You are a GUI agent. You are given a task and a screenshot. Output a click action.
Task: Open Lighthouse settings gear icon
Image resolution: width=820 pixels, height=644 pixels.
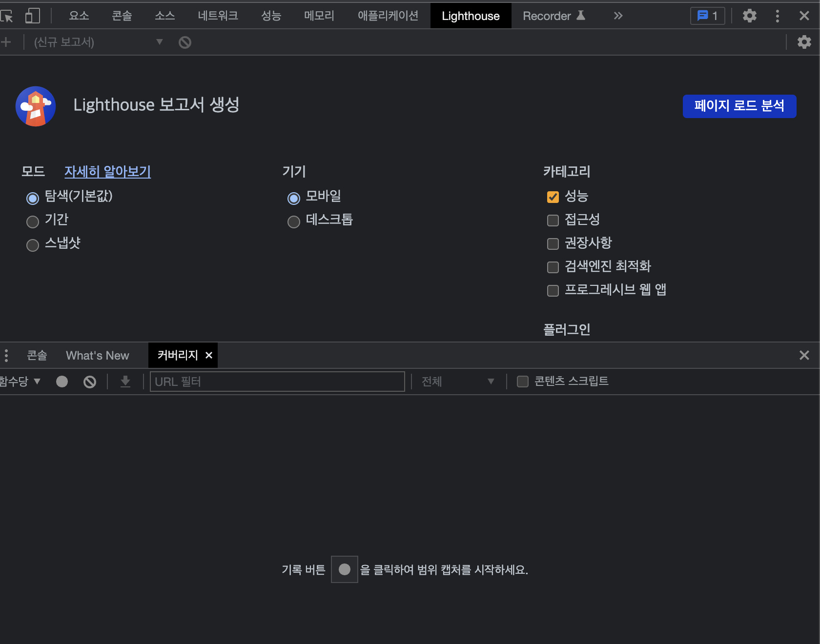click(x=804, y=42)
